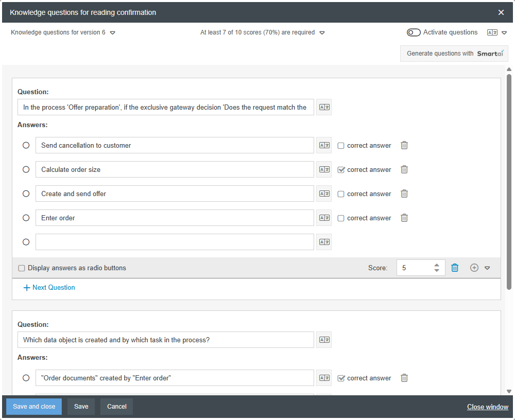
Task: Translate the 'Order documents' answer
Action: click(x=324, y=378)
